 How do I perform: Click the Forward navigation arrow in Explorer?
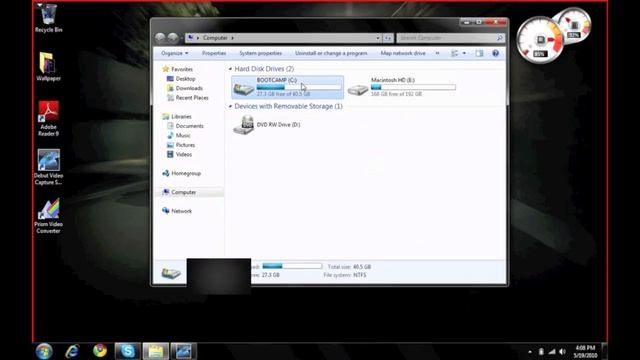[x=173, y=38]
